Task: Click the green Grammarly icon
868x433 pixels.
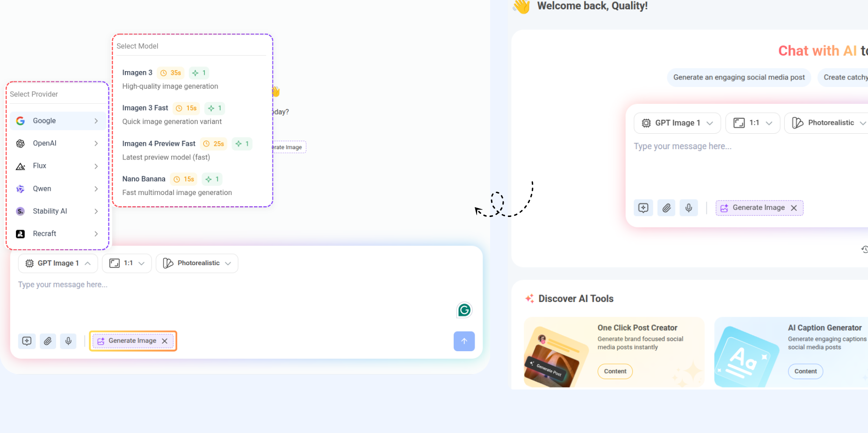Action: tap(464, 310)
